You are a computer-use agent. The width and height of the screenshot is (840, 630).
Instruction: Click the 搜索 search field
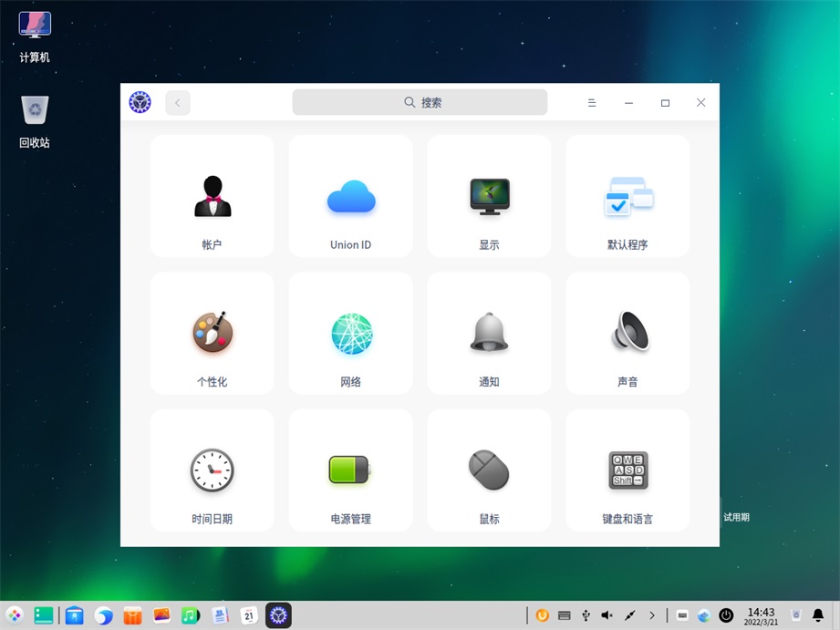(420, 103)
